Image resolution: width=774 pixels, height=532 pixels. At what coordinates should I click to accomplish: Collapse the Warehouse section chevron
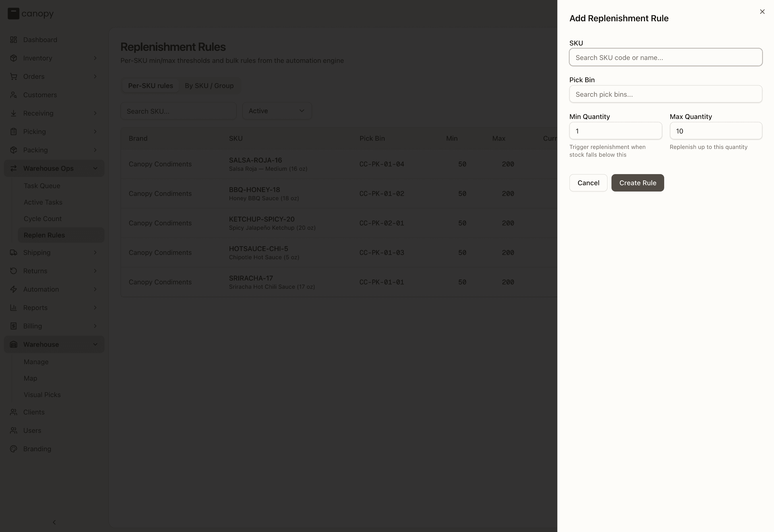[95, 344]
